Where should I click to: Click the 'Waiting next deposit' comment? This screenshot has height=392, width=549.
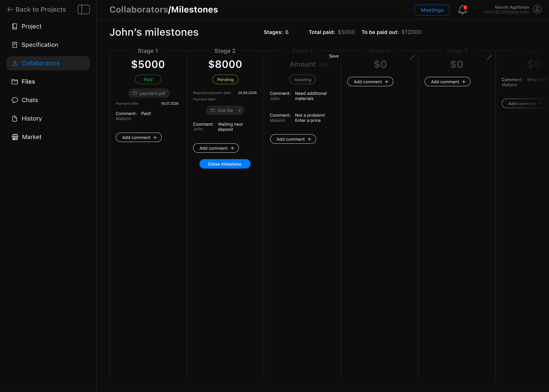pos(230,127)
